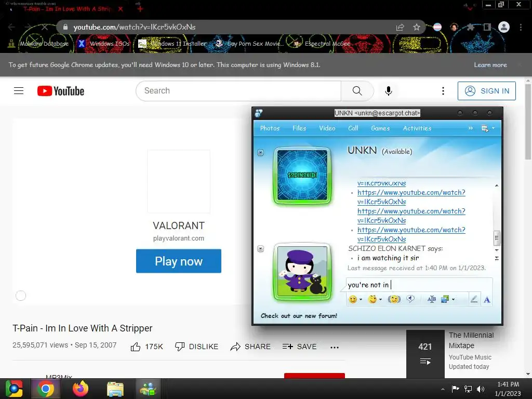
Task: Open dropdown arrow beside options icon
Action: pos(494,128)
